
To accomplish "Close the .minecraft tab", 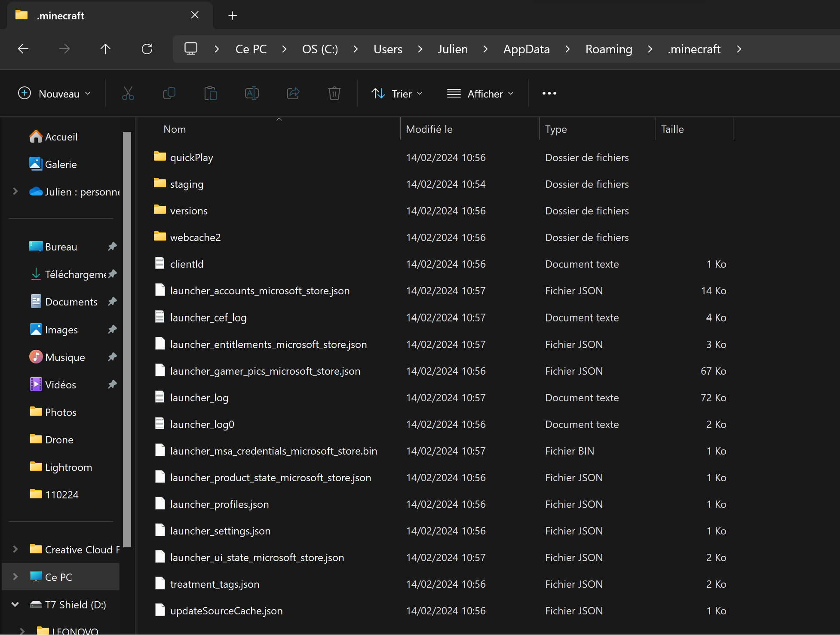I will 195,15.
